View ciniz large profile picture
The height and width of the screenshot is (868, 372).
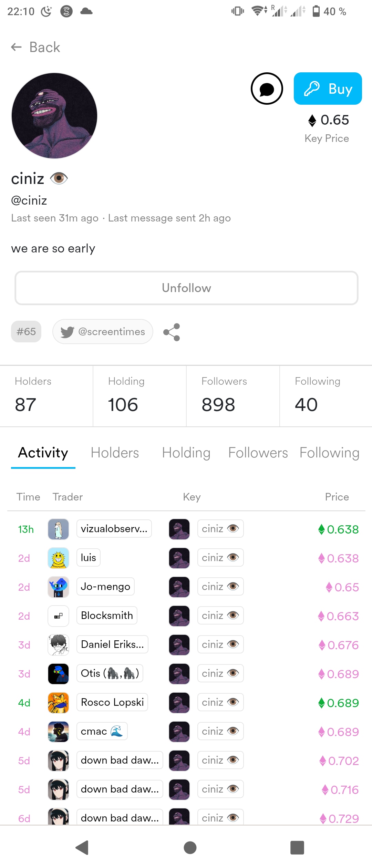[x=54, y=116]
